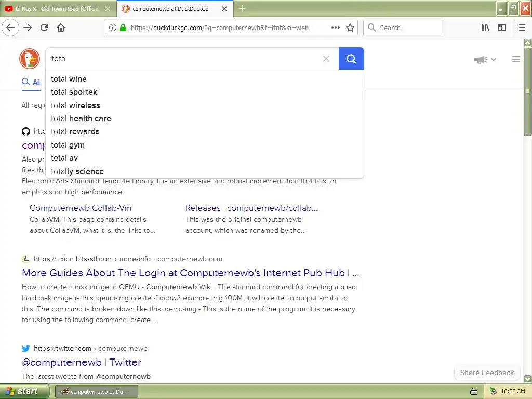This screenshot has width=532, height=399.
Task: Open the Firefox home page
Action: click(x=61, y=28)
